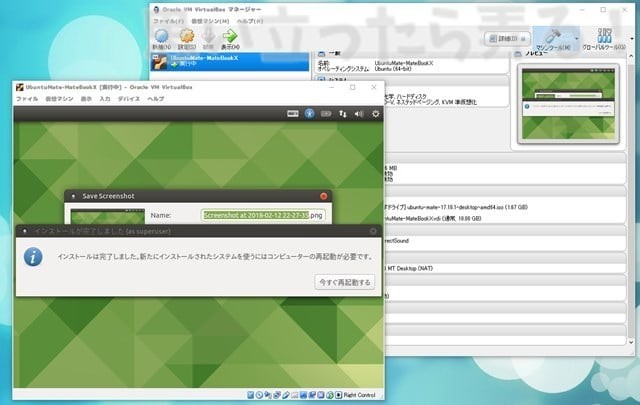
Task: Open the Machine Tools dropdown arrow
Action: 576,39
